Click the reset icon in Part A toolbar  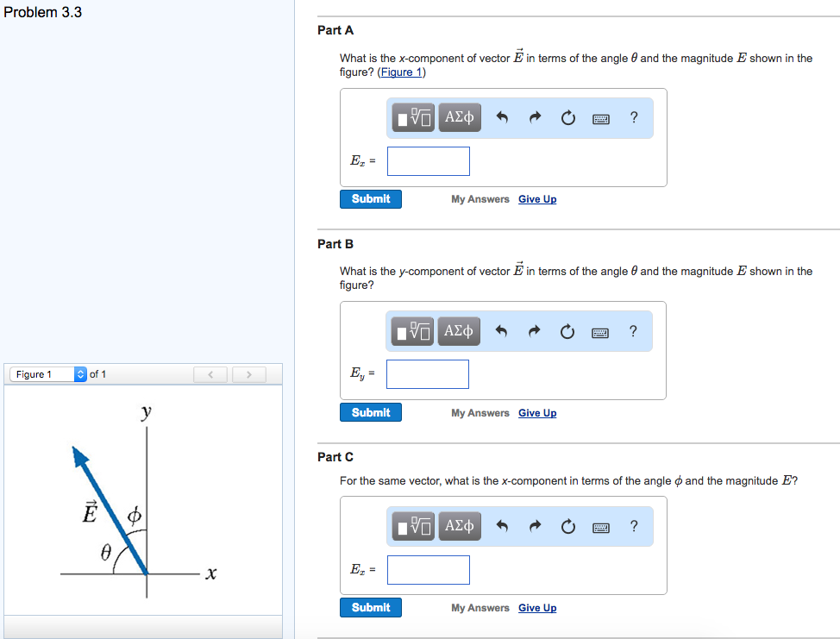[567, 117]
